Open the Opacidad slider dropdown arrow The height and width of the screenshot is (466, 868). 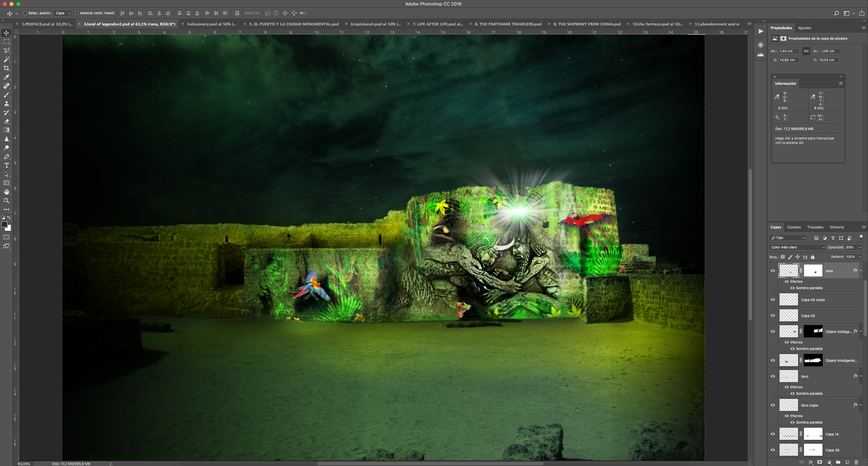[x=860, y=247]
